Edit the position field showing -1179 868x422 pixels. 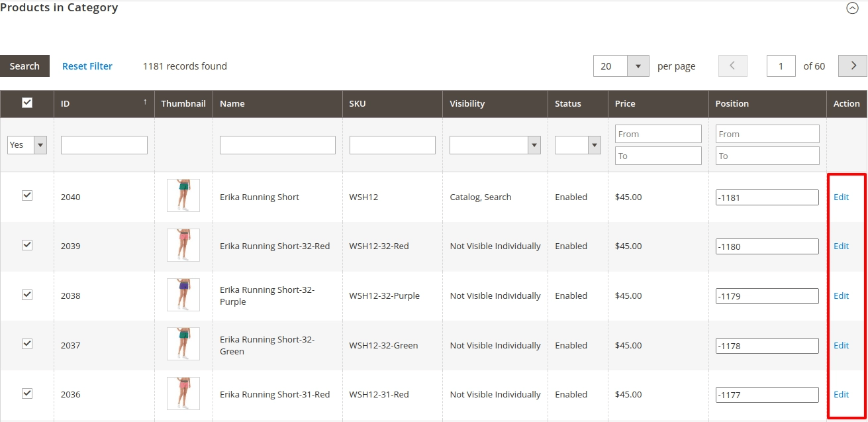[x=767, y=296]
